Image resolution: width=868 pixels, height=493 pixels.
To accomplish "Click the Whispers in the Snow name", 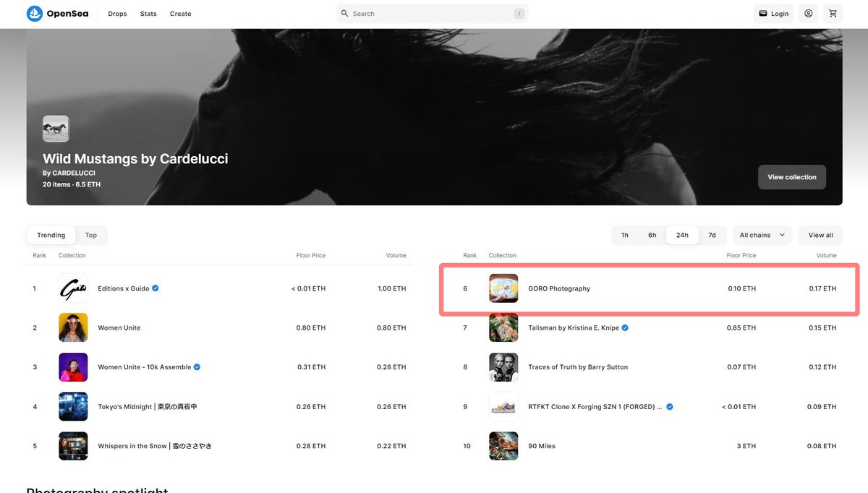I will coord(155,446).
